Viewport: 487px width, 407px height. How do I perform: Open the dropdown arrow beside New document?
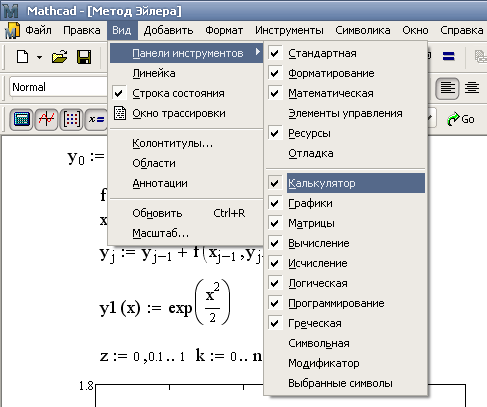[x=39, y=57]
